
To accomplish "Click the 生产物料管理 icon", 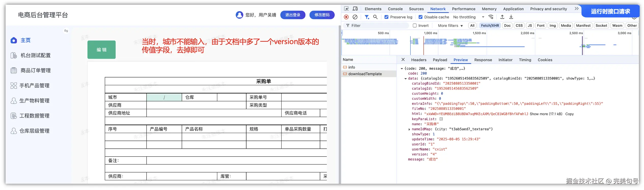I will click(14, 101).
